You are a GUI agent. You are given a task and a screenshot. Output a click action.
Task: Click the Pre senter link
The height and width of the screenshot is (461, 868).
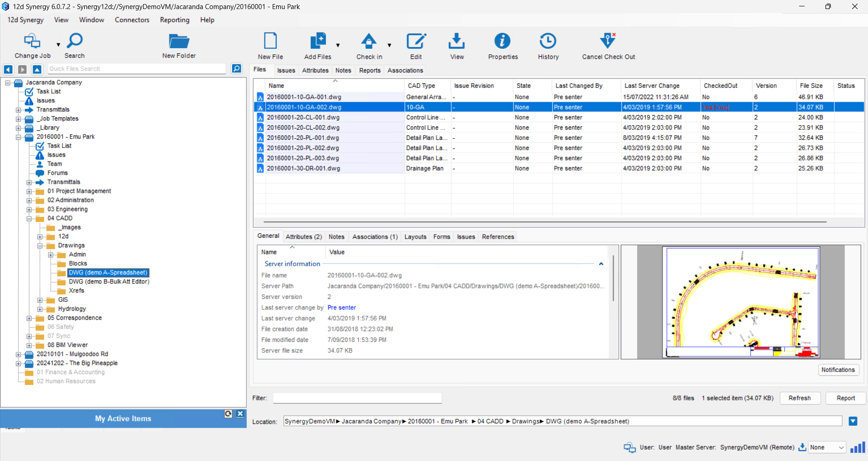341,307
